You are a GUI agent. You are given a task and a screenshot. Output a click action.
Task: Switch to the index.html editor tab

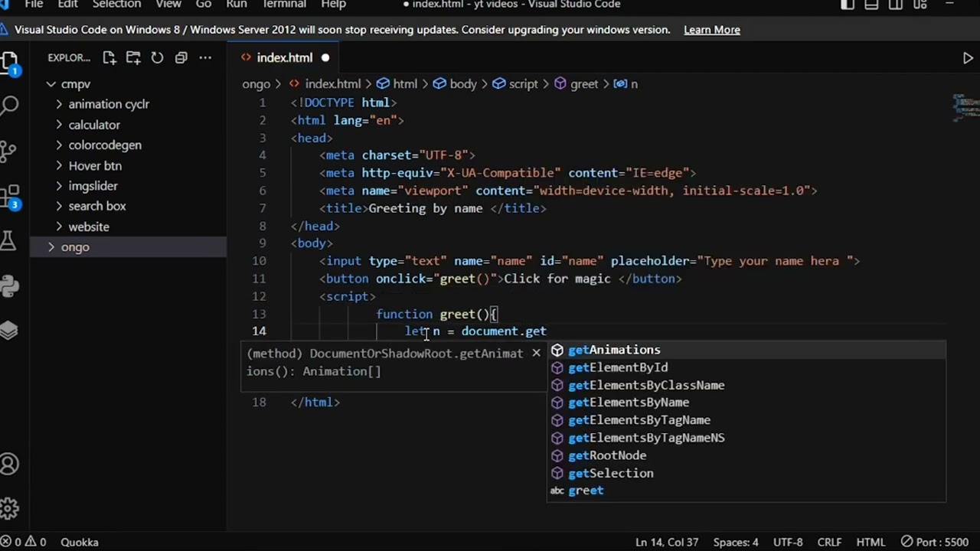pos(284,57)
